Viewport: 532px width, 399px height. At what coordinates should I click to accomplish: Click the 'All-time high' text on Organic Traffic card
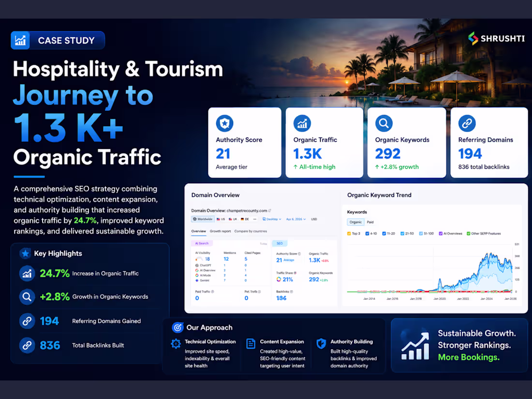coord(314,167)
